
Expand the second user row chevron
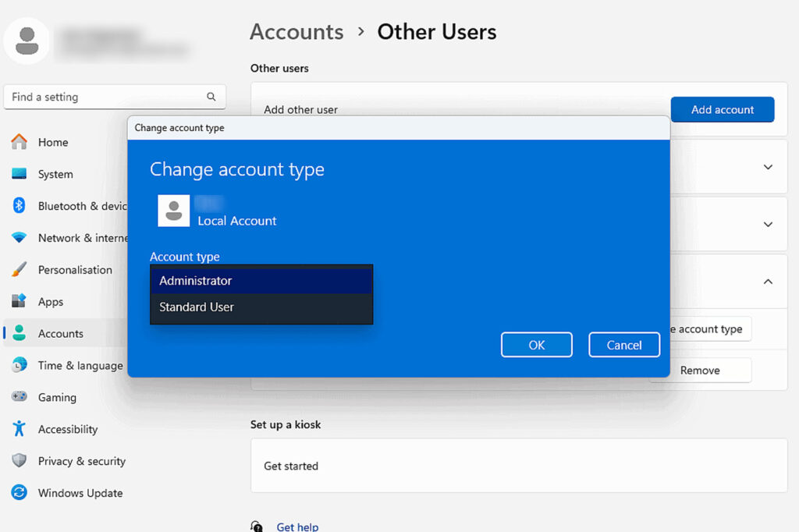point(768,224)
